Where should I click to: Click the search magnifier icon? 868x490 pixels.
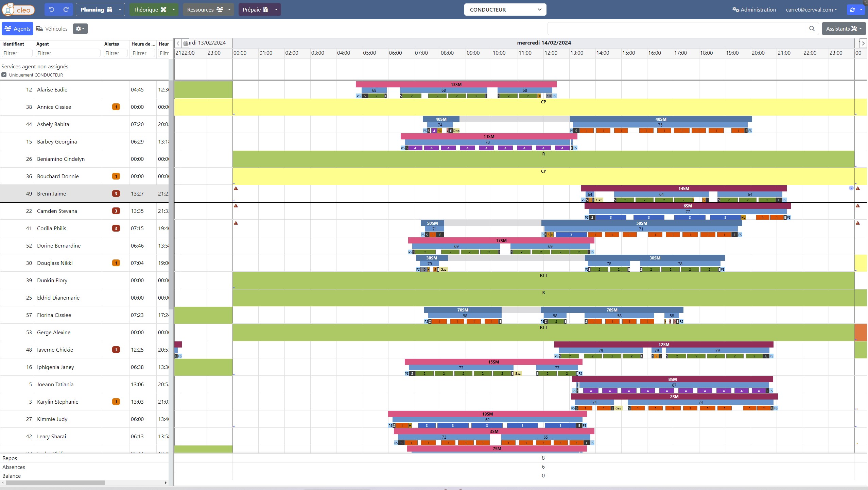[812, 29]
